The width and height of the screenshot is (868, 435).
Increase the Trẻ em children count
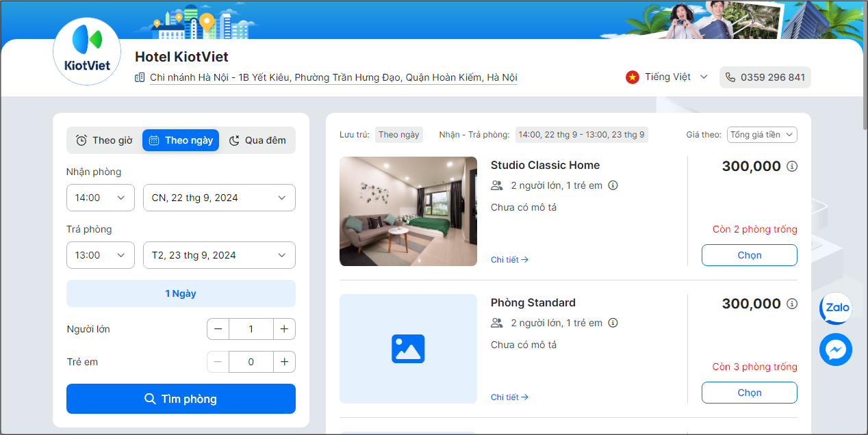[284, 362]
